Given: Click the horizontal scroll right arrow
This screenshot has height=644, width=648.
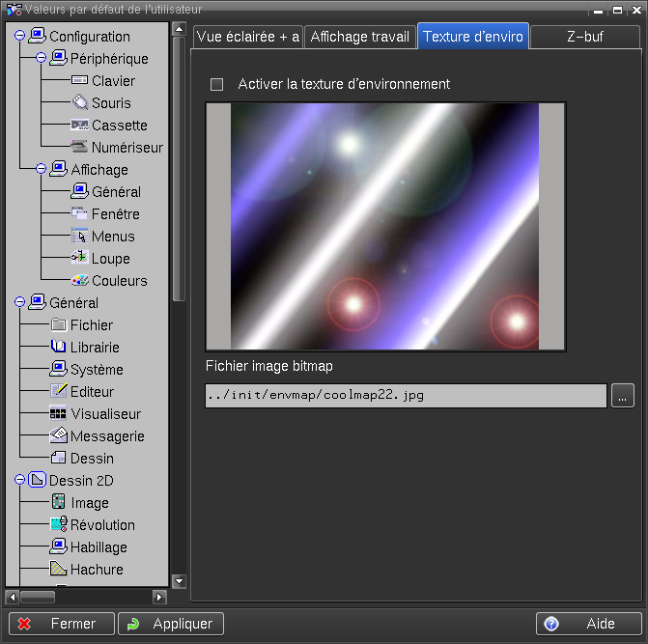Looking at the screenshot, I should click(x=159, y=597).
